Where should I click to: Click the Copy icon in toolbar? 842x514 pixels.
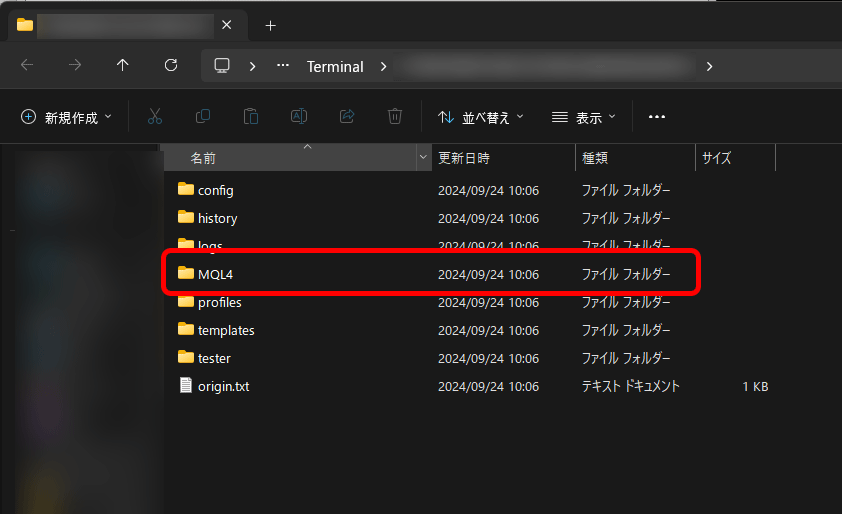203,117
